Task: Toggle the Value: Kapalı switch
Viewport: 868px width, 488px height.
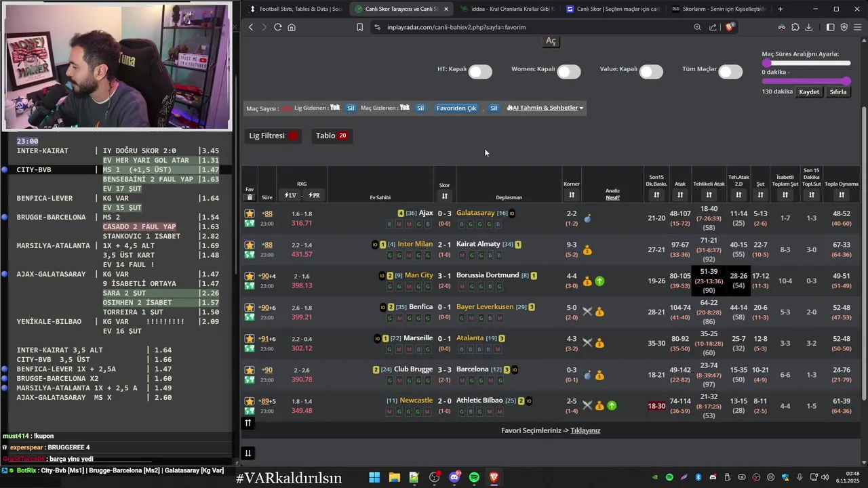Action: click(x=651, y=72)
